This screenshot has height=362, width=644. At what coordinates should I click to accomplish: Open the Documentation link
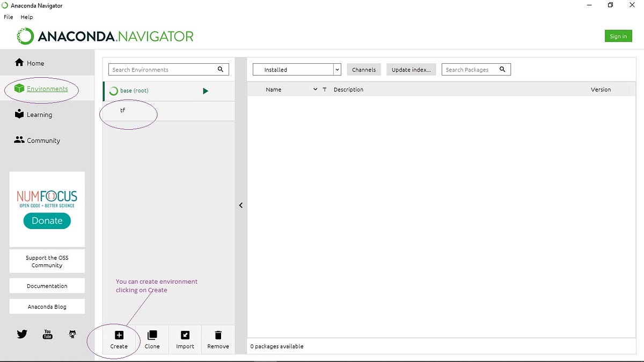point(47,286)
